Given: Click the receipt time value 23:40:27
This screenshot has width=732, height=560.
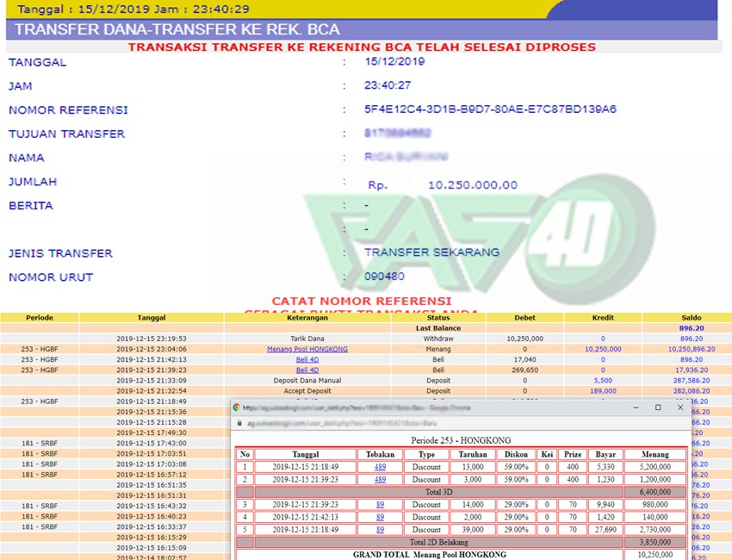Looking at the screenshot, I should click(x=388, y=85).
